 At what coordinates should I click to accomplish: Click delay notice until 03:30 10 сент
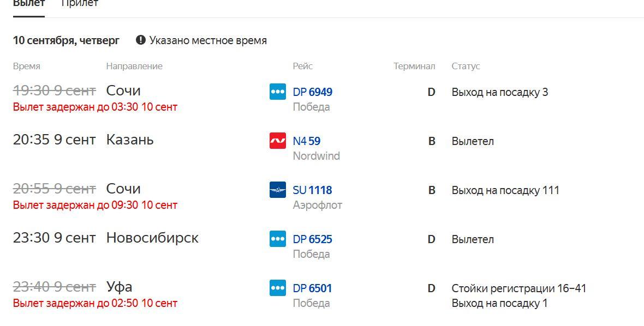pos(96,107)
